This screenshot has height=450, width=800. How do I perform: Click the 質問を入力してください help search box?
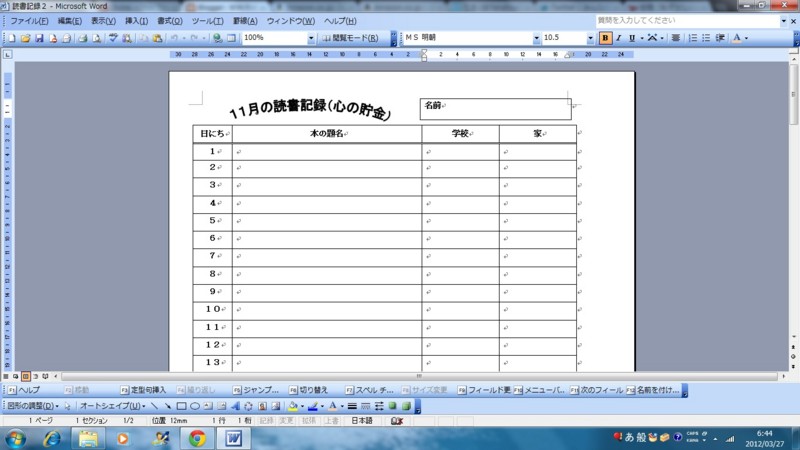tap(687, 21)
